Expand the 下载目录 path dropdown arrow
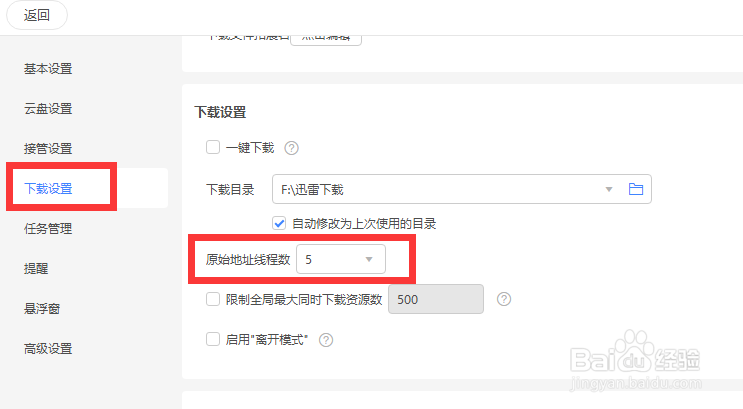Viewport: 743px width, 409px height. (609, 189)
